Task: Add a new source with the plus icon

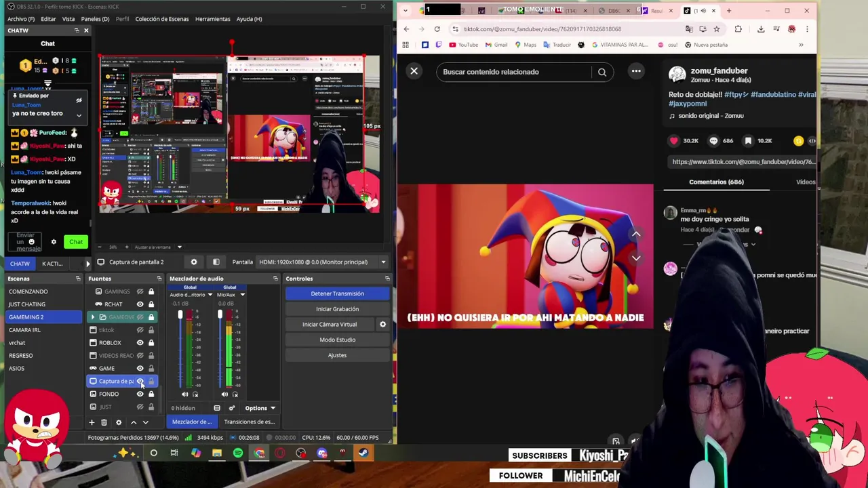Action: click(x=92, y=422)
